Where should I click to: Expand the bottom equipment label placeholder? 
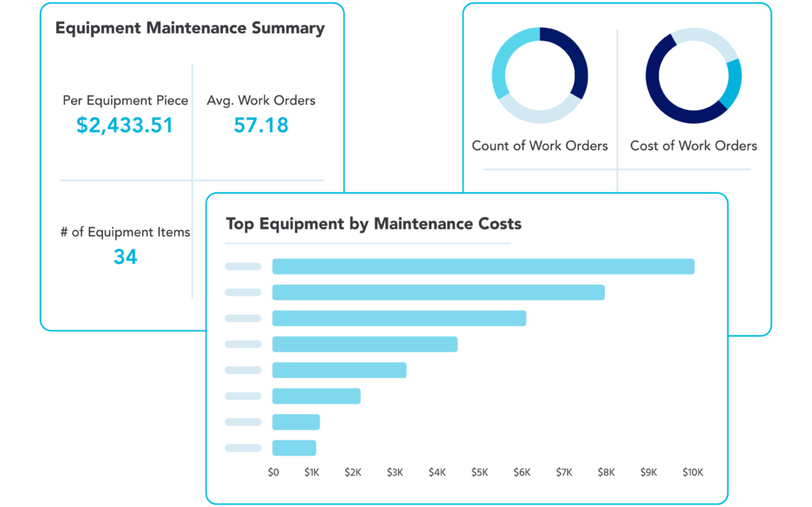tap(243, 447)
